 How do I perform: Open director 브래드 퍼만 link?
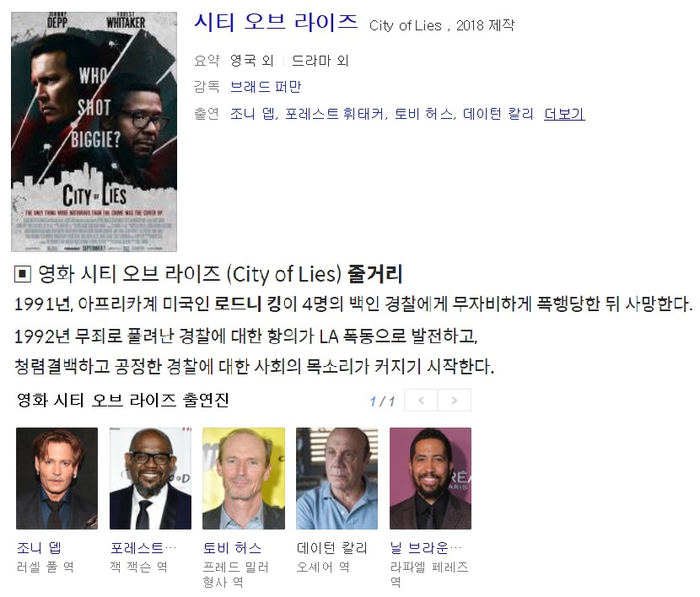pyautogui.click(x=266, y=87)
